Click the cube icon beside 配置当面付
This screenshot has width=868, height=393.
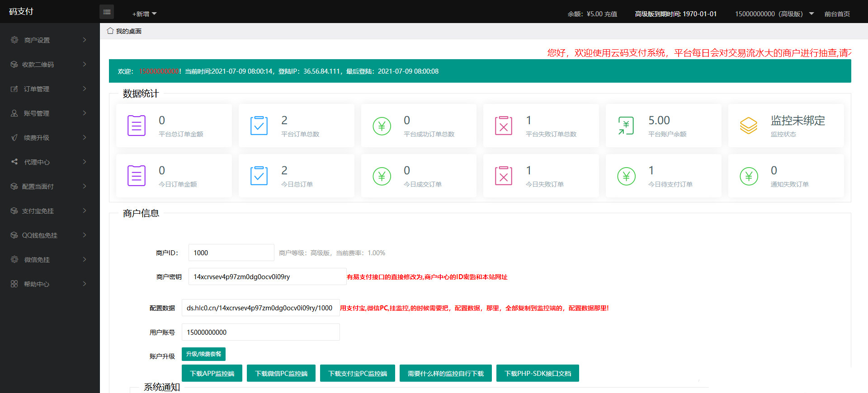[x=14, y=186]
